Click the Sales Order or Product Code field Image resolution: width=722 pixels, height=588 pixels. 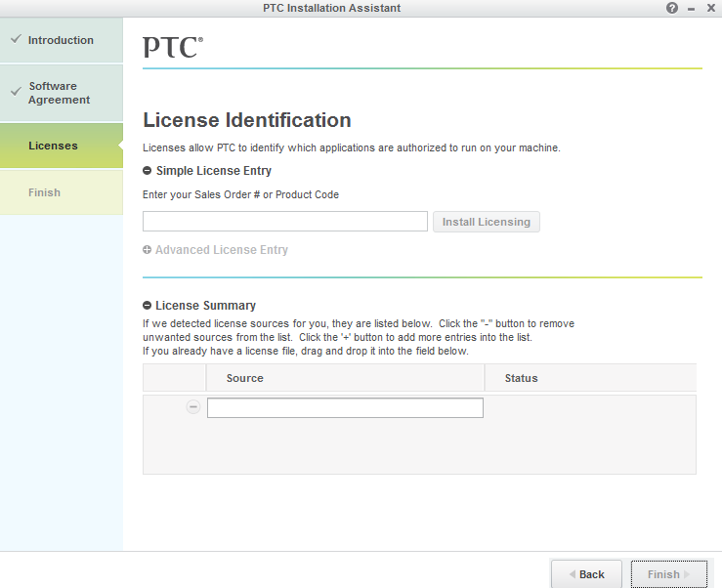(x=285, y=222)
